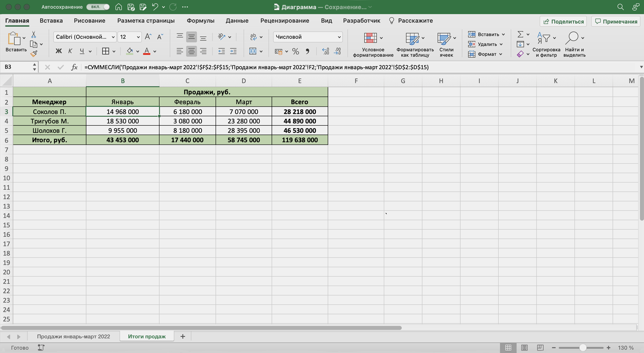The height and width of the screenshot is (353, 644).
Task: Click the undo arrow in title bar
Action: [x=155, y=7]
